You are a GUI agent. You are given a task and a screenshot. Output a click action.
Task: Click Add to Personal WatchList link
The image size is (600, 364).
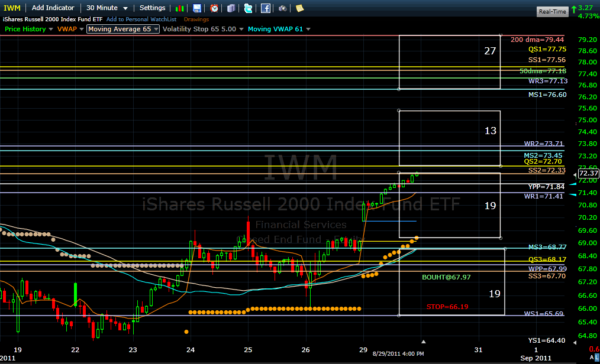tap(141, 19)
